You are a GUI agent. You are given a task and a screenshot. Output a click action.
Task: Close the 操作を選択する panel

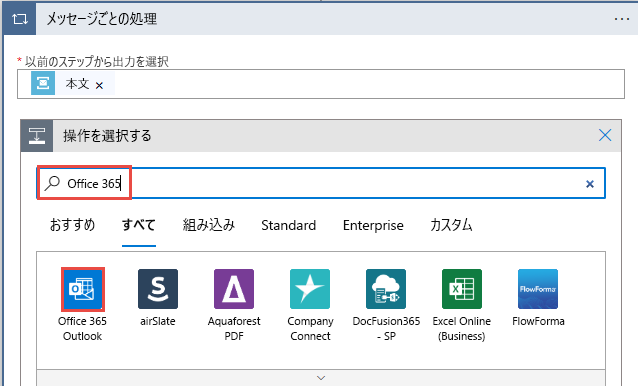(605, 135)
